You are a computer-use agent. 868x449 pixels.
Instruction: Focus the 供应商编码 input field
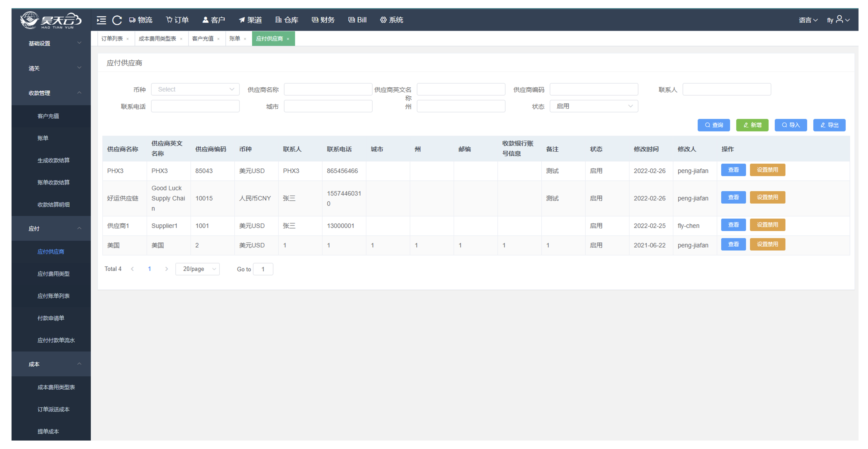tap(594, 89)
